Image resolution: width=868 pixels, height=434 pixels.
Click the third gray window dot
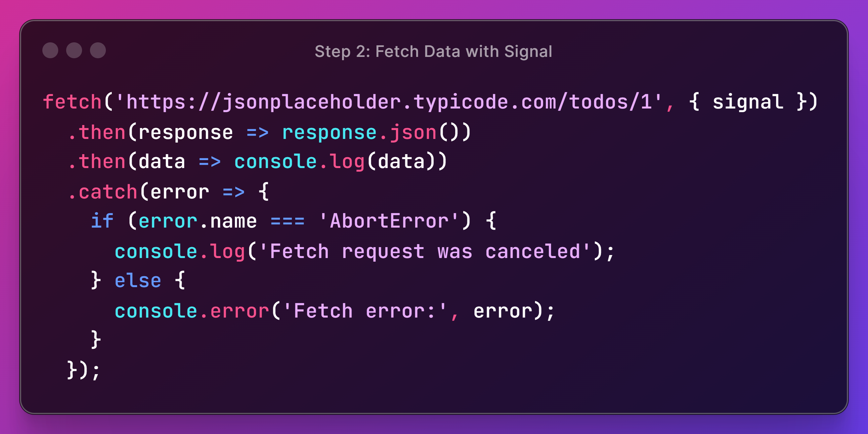click(98, 51)
